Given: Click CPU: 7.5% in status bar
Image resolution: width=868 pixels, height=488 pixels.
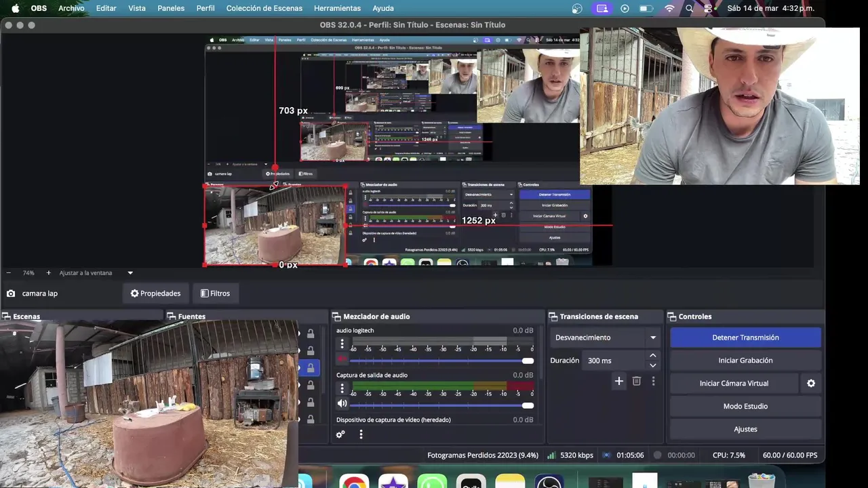Looking at the screenshot, I should [729, 455].
